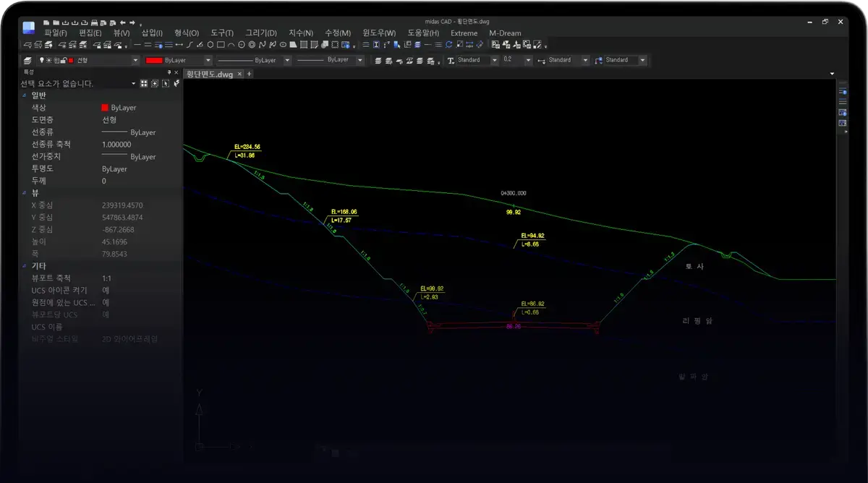The height and width of the screenshot is (483, 868).
Task: Click the text style icon
Action: [x=451, y=61]
